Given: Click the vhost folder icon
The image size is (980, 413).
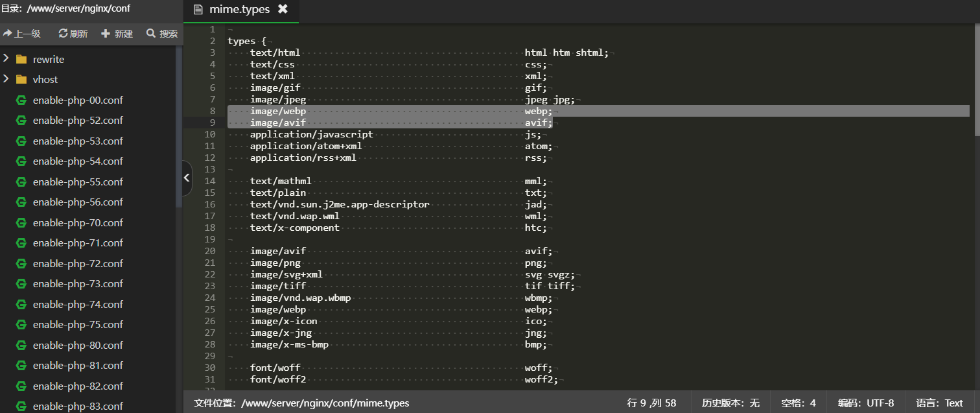Looking at the screenshot, I should [21, 80].
